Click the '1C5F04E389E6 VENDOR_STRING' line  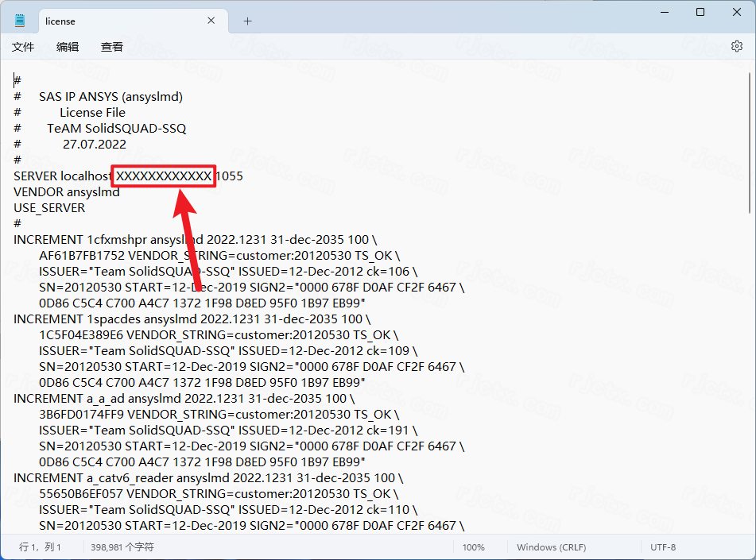pyautogui.click(x=219, y=335)
